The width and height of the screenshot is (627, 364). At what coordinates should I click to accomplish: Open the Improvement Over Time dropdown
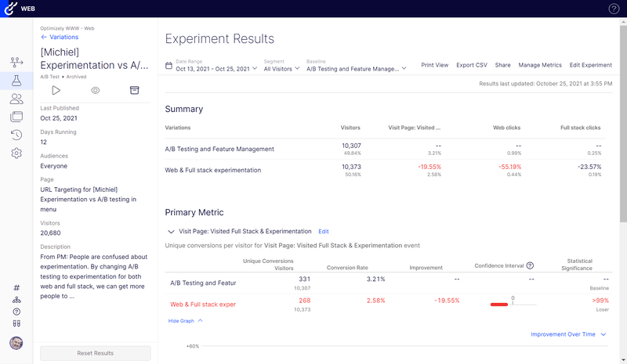coord(568,334)
